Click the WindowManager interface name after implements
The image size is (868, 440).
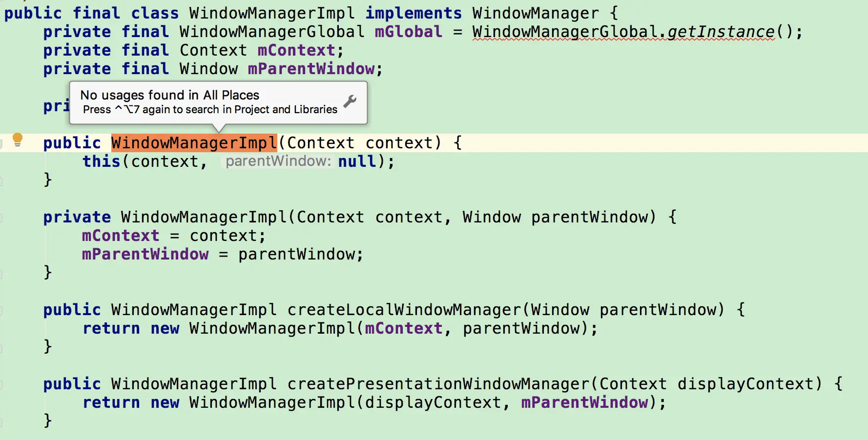pos(535,13)
